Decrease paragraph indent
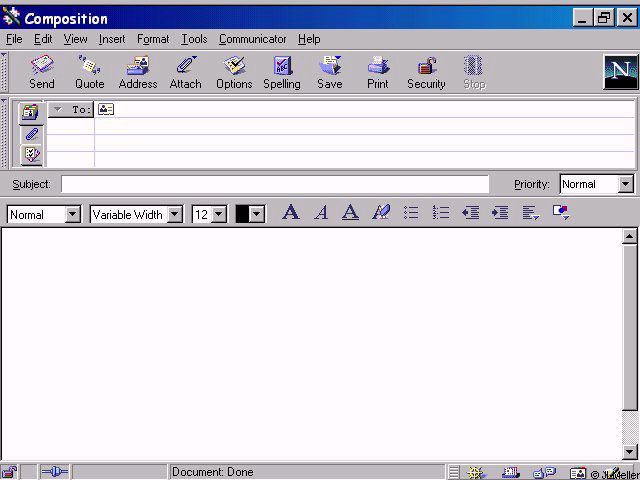 click(471, 213)
